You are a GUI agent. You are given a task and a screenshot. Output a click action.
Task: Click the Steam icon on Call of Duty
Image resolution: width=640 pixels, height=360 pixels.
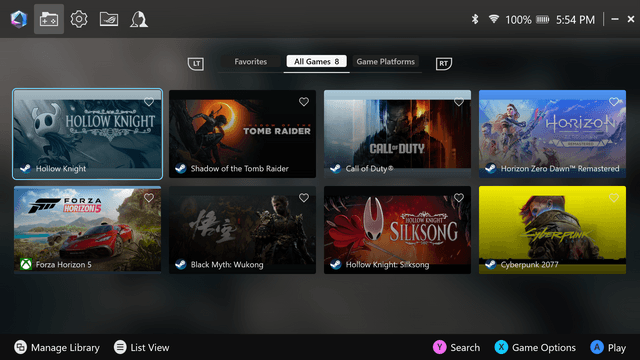tap(336, 169)
